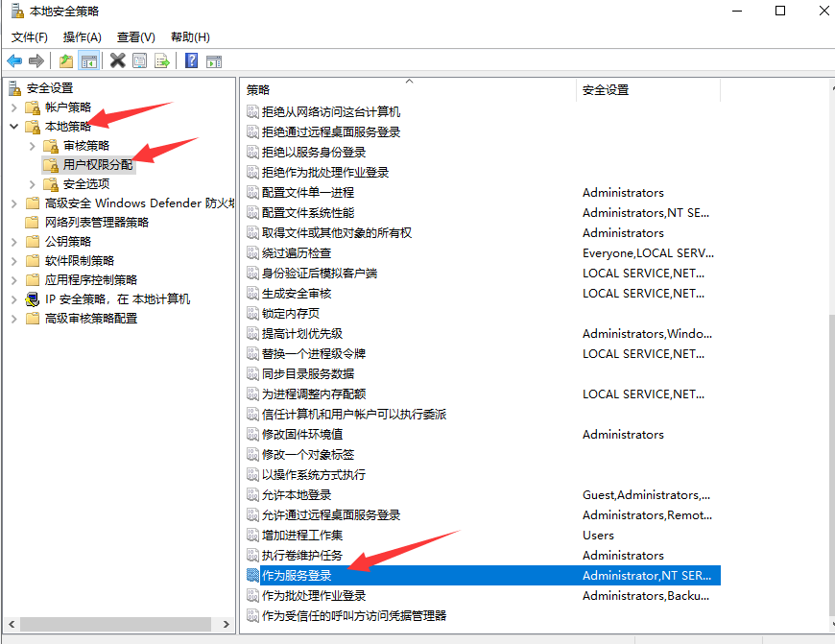
Task: Sort by the 安全设置 column header
Action: pyautogui.click(x=648, y=90)
